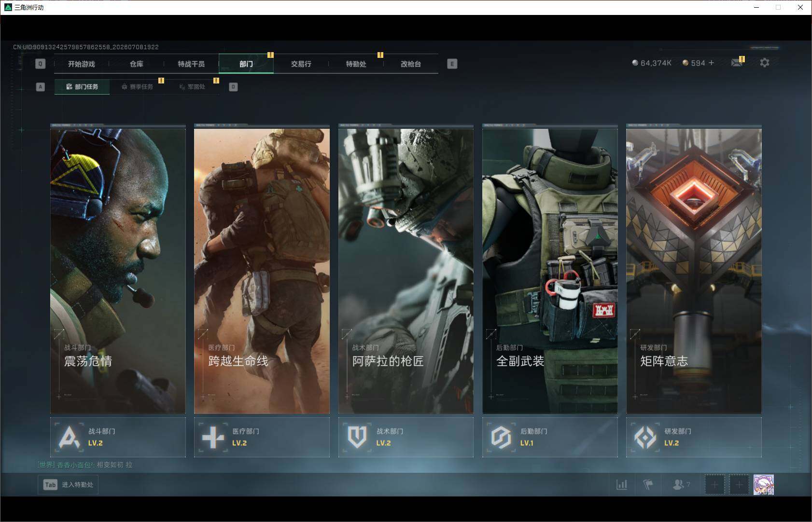Viewport: 812px width, 522px height.
Task: Go to the 特战干员 tab
Action: pyautogui.click(x=191, y=64)
